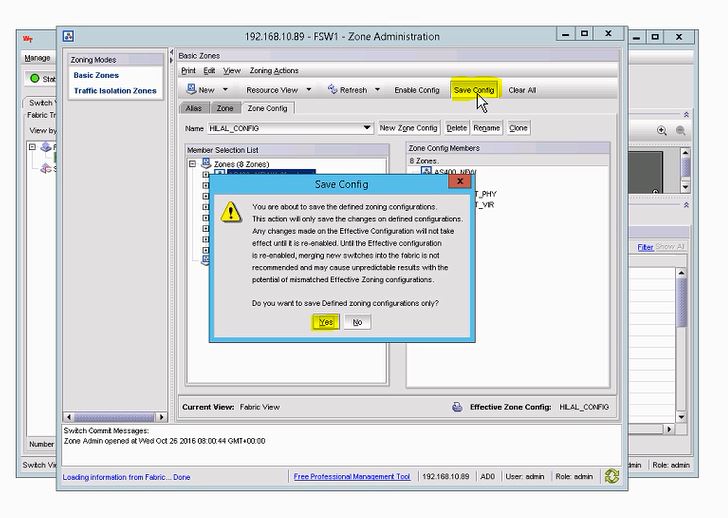Click the Rename button

pos(487,128)
